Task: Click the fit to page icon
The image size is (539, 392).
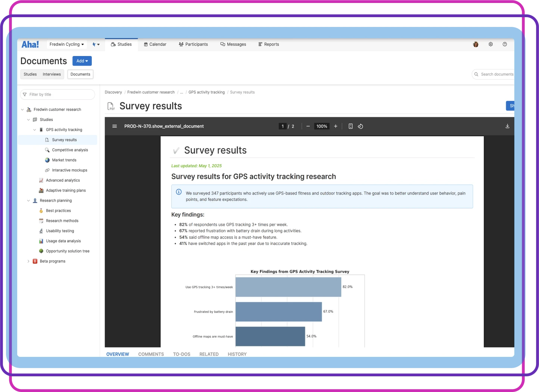Action: [x=350, y=126]
